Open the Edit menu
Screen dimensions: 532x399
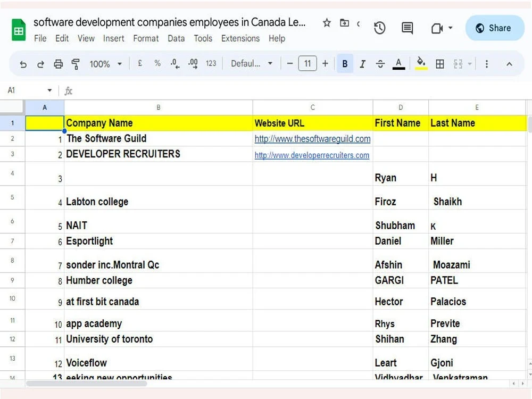(62, 38)
